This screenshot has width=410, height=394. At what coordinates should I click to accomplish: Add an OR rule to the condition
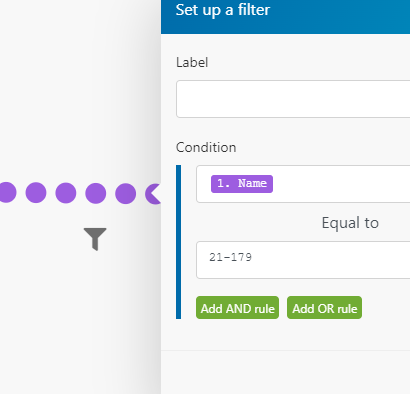pos(324,308)
